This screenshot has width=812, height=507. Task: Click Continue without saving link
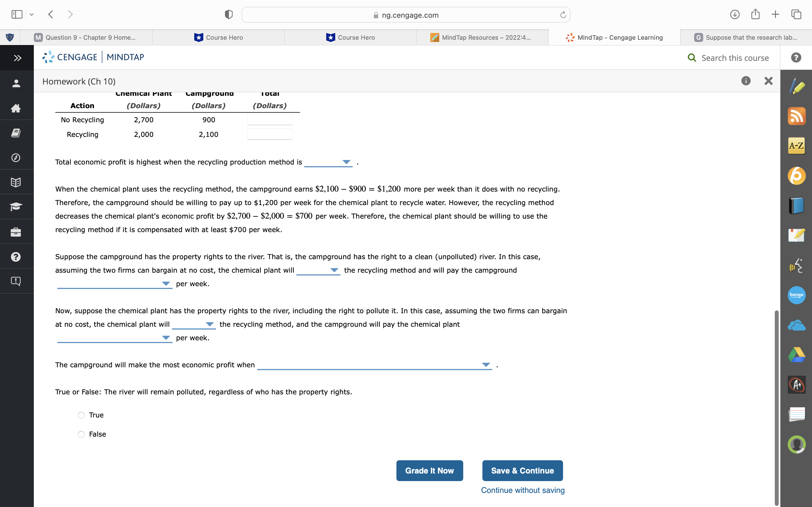click(522, 490)
